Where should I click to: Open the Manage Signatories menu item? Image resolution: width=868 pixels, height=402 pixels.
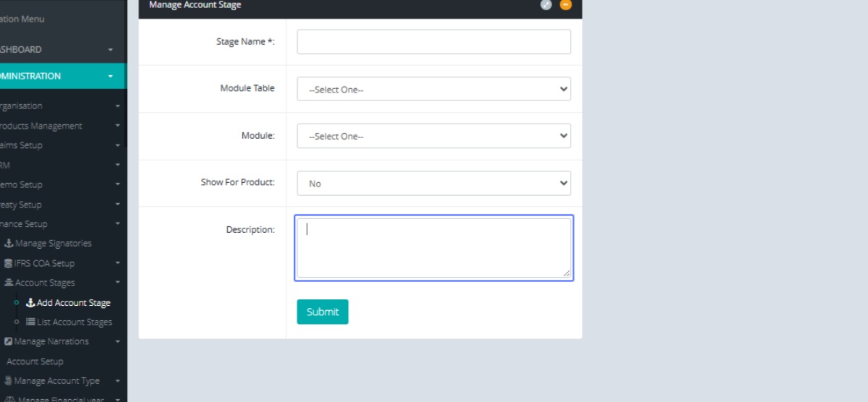53,244
